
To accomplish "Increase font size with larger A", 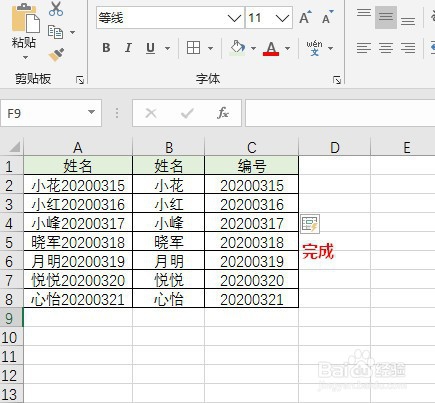I will click(x=305, y=18).
